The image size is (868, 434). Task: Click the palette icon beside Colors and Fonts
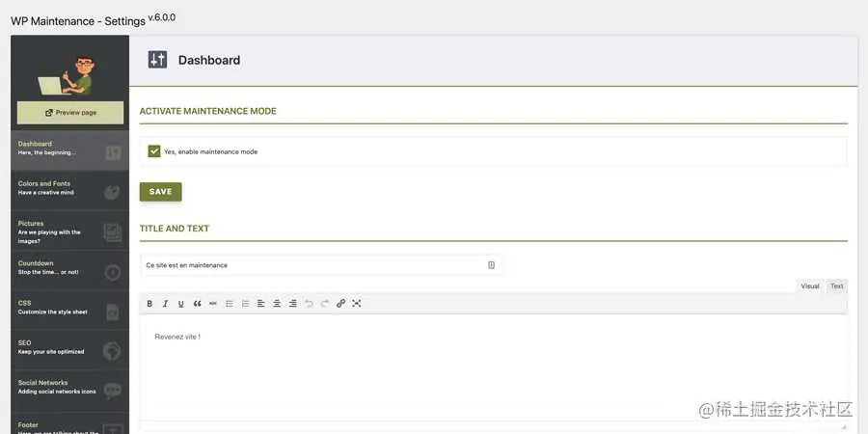point(112,192)
